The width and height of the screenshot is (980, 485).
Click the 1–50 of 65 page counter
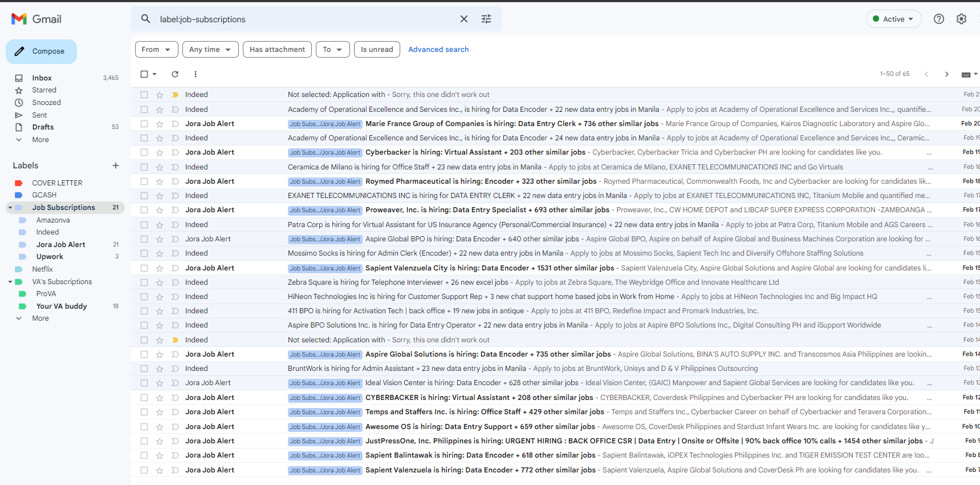[x=894, y=74]
